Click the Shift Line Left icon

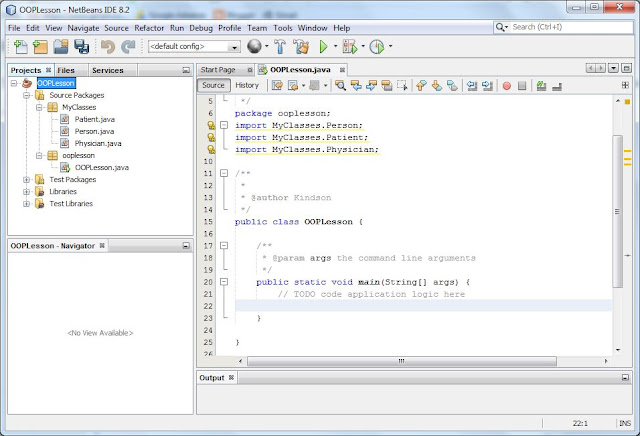[x=472, y=85]
